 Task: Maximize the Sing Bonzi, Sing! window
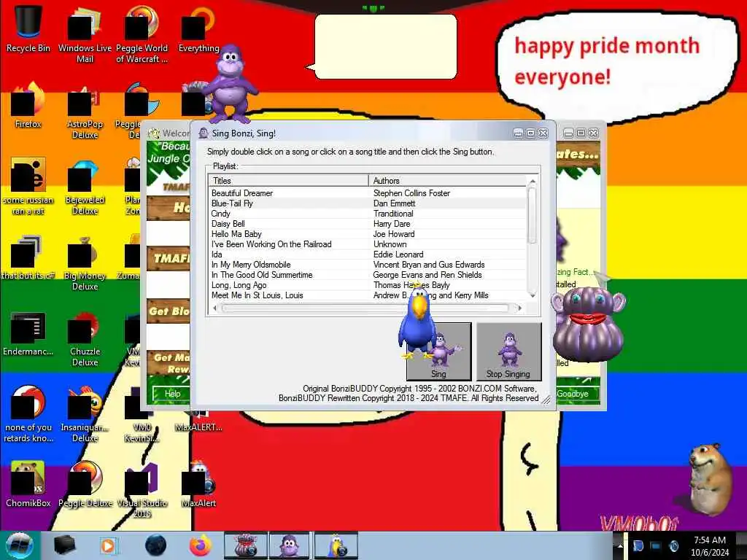(530, 133)
